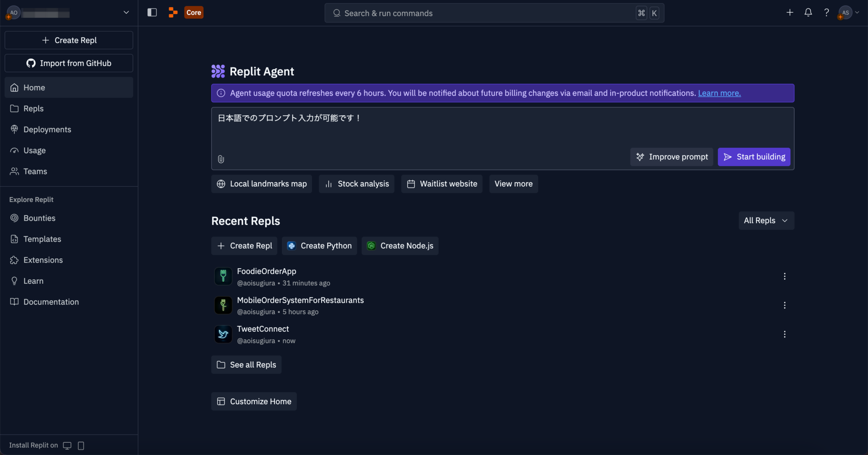Expand the All Repls dropdown
The image size is (868, 455).
click(x=766, y=221)
